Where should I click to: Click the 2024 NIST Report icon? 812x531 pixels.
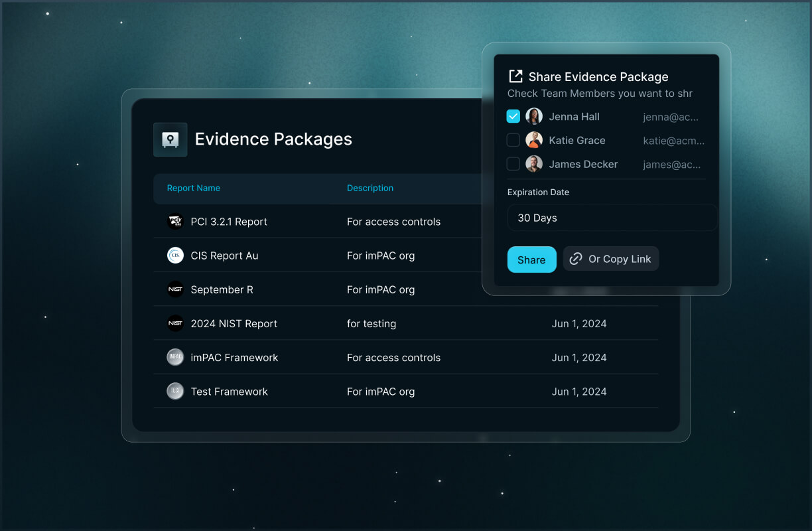click(x=175, y=323)
